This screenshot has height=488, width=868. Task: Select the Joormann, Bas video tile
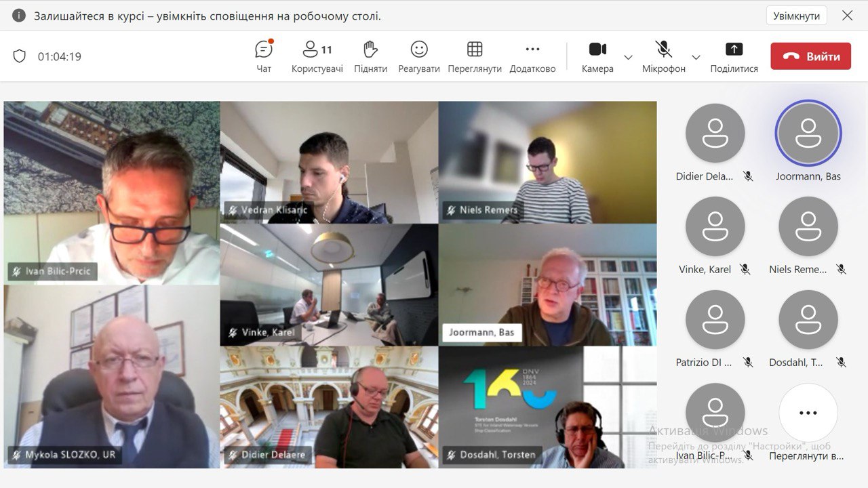click(547, 285)
